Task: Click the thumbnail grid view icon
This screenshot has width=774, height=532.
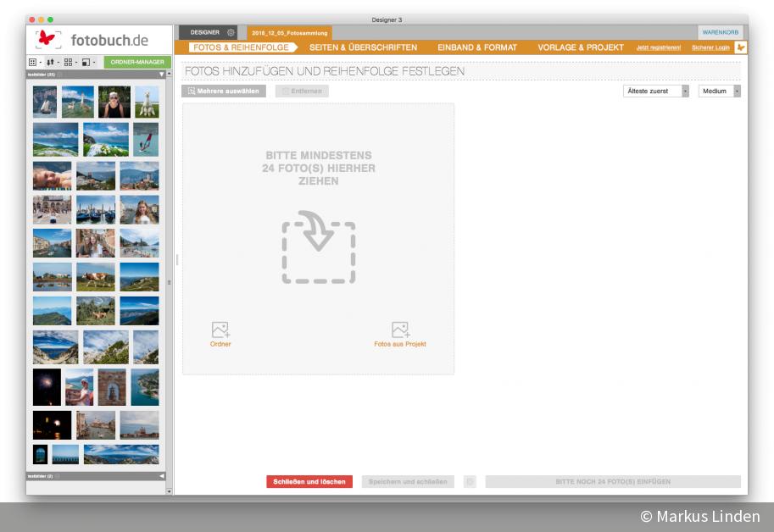Action: [33, 62]
